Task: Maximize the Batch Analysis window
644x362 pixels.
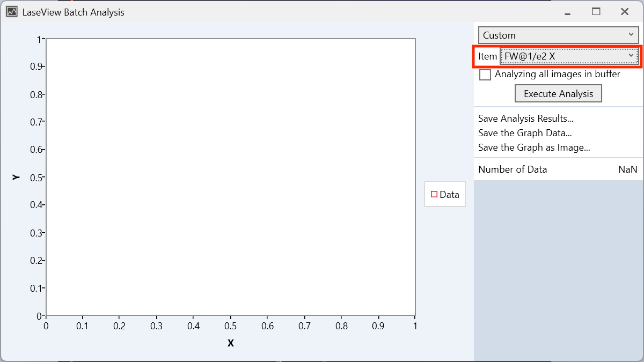Action: [x=596, y=12]
